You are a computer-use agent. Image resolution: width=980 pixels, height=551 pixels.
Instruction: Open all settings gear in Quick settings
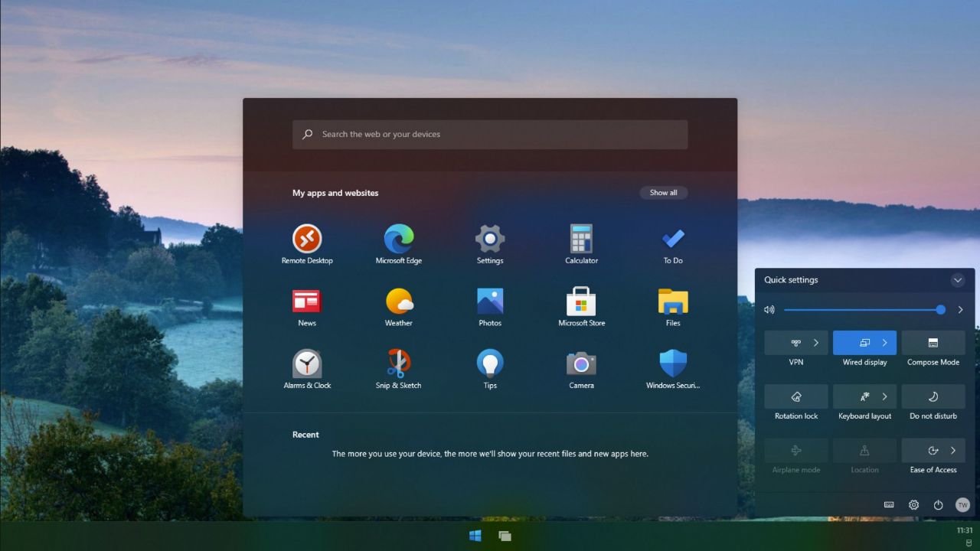click(x=913, y=505)
